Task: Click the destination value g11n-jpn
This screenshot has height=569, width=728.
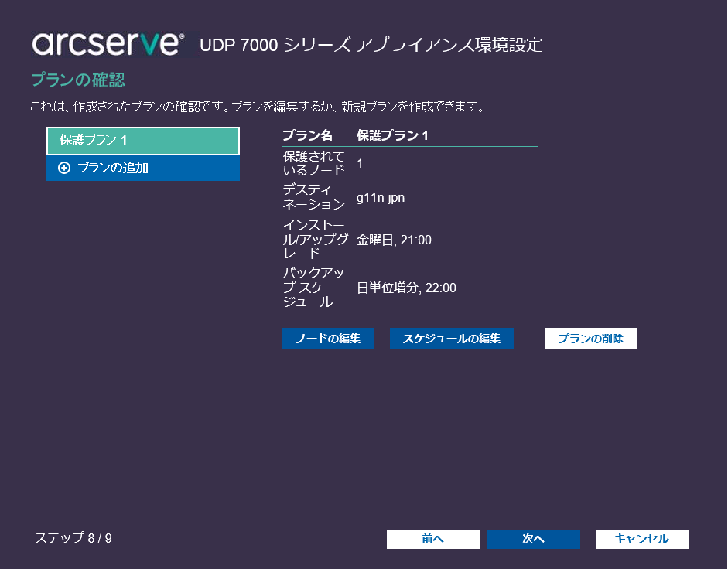Action: pos(375,197)
